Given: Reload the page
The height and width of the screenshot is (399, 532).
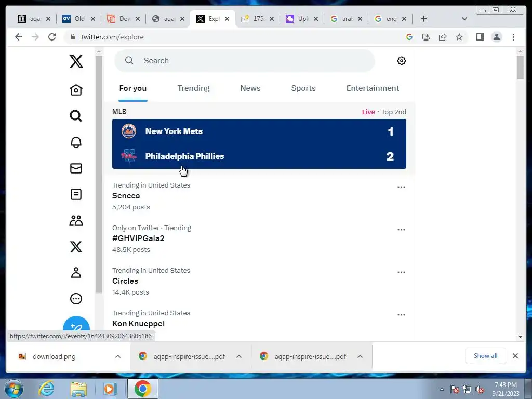Looking at the screenshot, I should pos(52,37).
